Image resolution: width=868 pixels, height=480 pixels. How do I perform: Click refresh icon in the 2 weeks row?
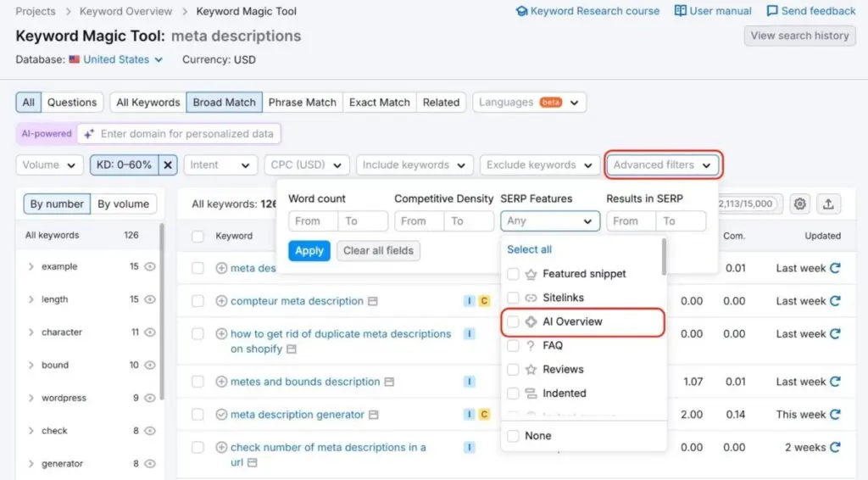point(835,447)
